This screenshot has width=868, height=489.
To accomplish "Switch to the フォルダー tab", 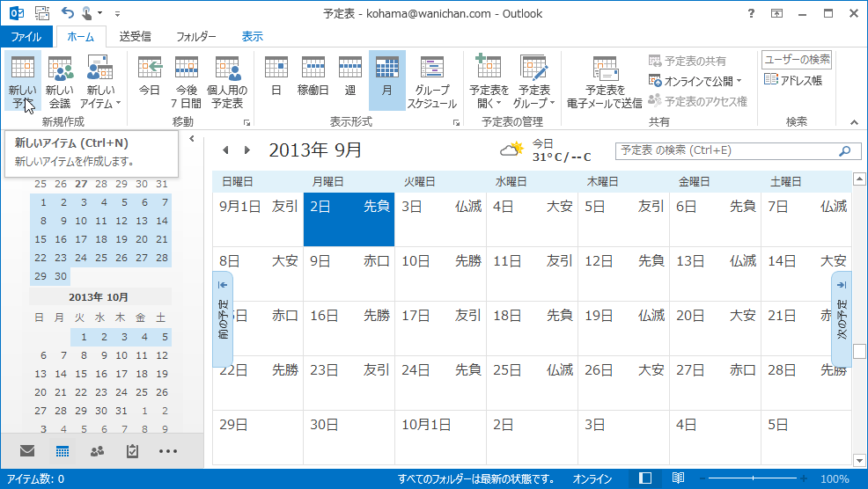I will 196,37.
